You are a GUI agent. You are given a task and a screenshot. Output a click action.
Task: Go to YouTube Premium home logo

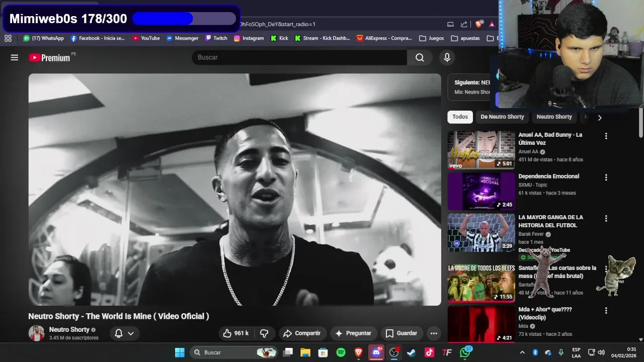pos(49,58)
